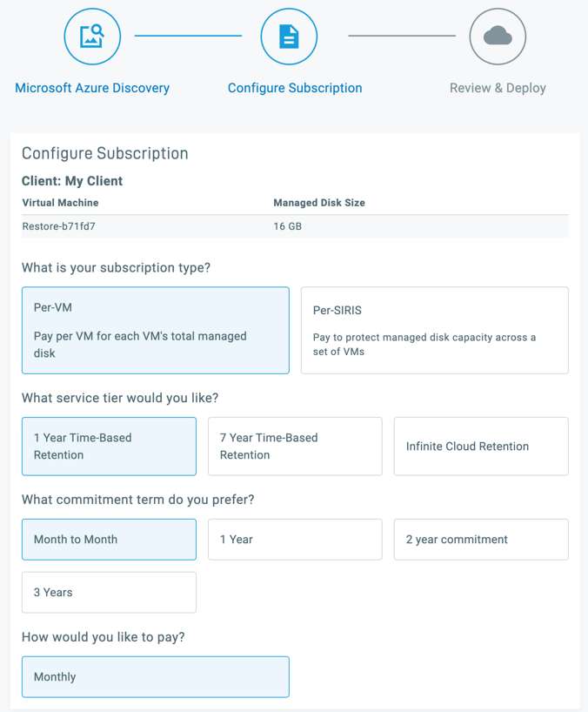Pick the 2 year commitment option
The height and width of the screenshot is (712, 588).
tap(481, 540)
